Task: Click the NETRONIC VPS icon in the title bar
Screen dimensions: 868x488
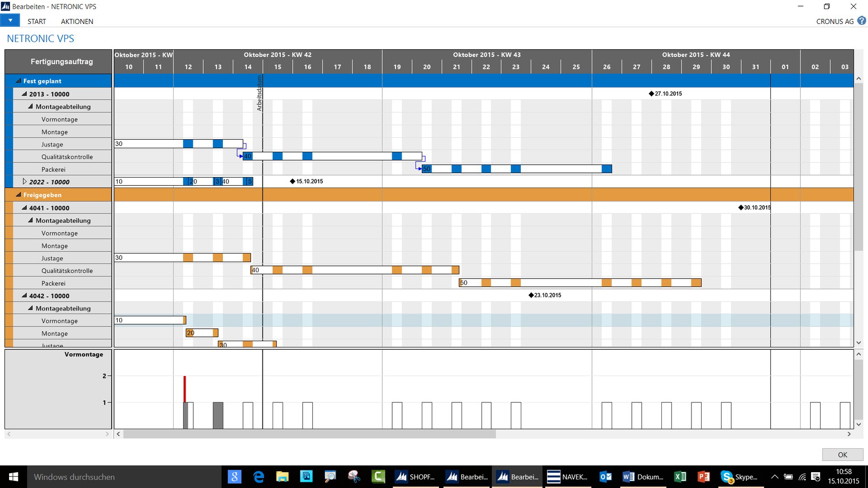Action: tap(6, 6)
